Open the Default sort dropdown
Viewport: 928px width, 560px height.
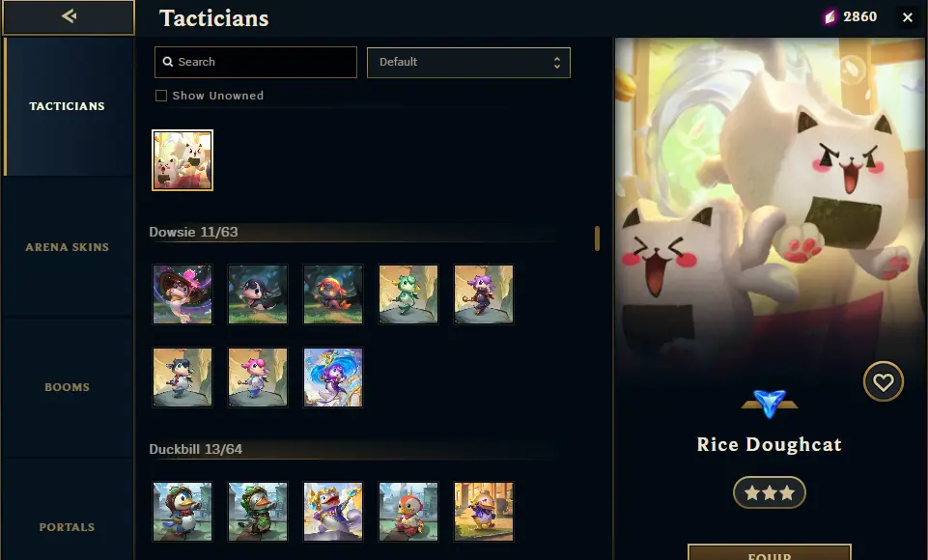coord(468,62)
